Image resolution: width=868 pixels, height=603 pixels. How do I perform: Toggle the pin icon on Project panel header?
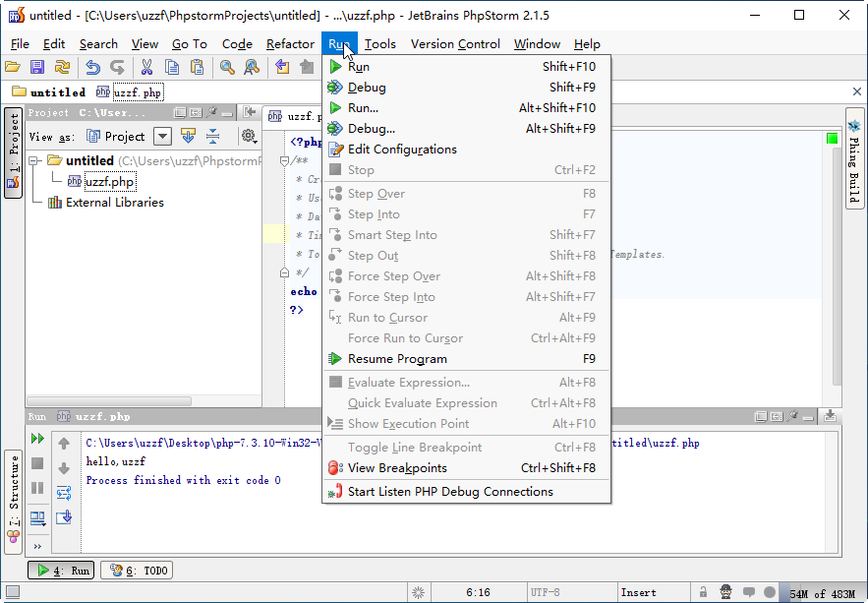coord(211,113)
